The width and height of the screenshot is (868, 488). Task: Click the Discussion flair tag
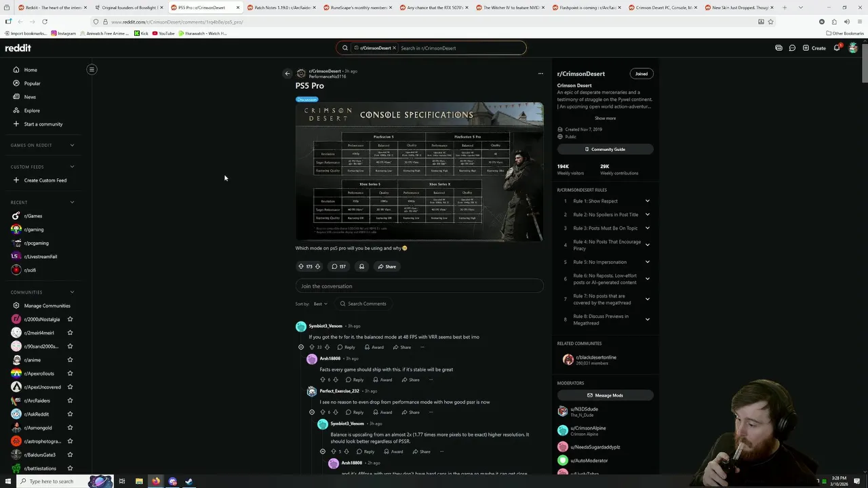[x=307, y=100]
